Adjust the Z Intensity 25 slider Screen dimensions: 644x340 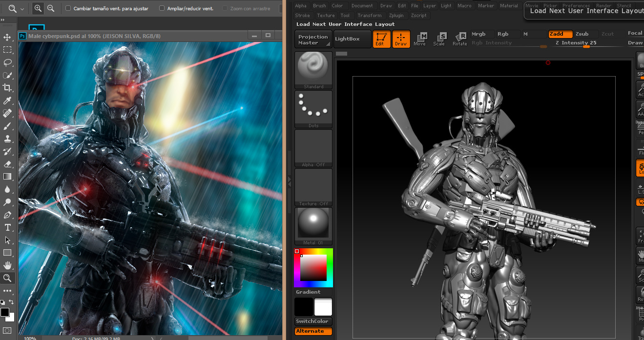coord(588,43)
